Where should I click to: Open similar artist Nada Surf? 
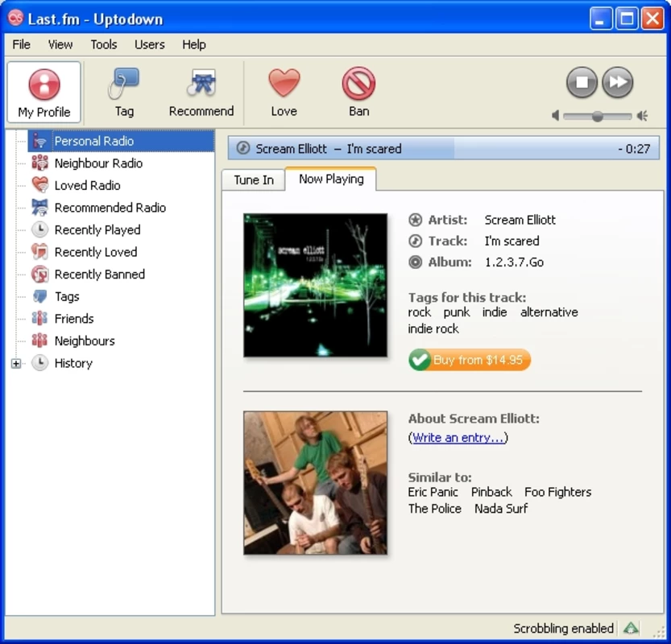click(x=501, y=509)
